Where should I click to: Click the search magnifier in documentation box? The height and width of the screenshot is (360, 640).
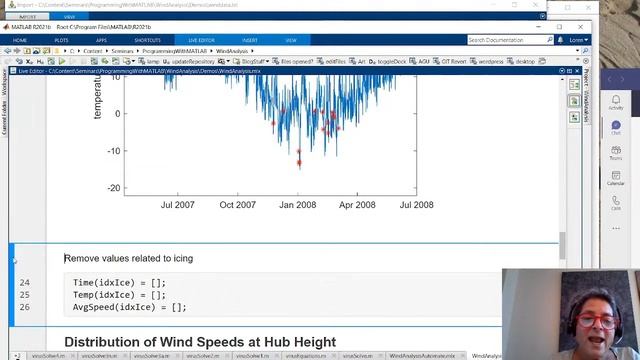549,40
